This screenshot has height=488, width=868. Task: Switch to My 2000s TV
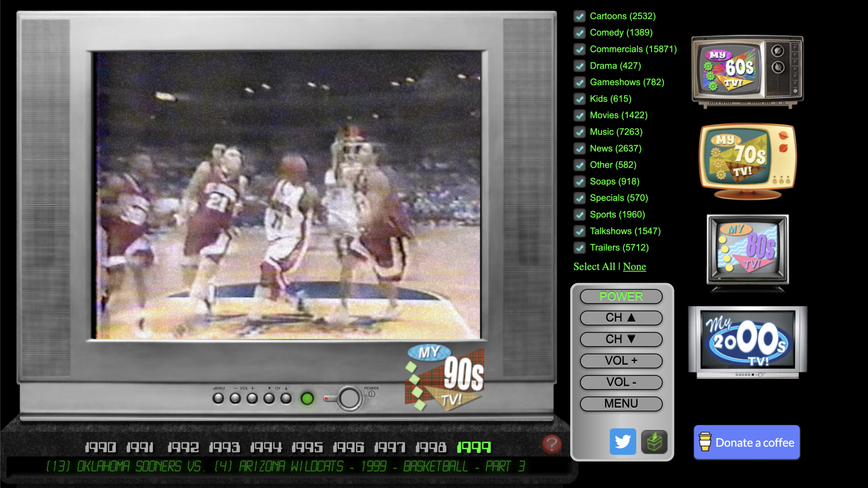click(747, 342)
